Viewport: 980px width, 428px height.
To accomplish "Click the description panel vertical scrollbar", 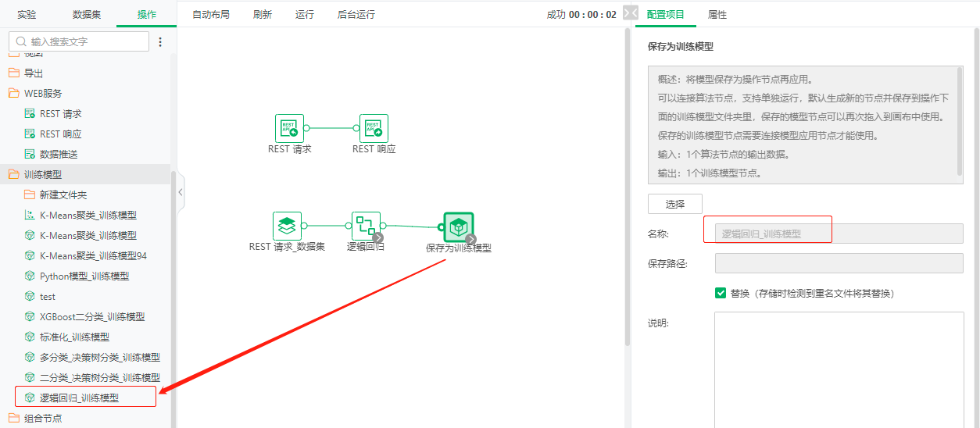I will pos(960,119).
